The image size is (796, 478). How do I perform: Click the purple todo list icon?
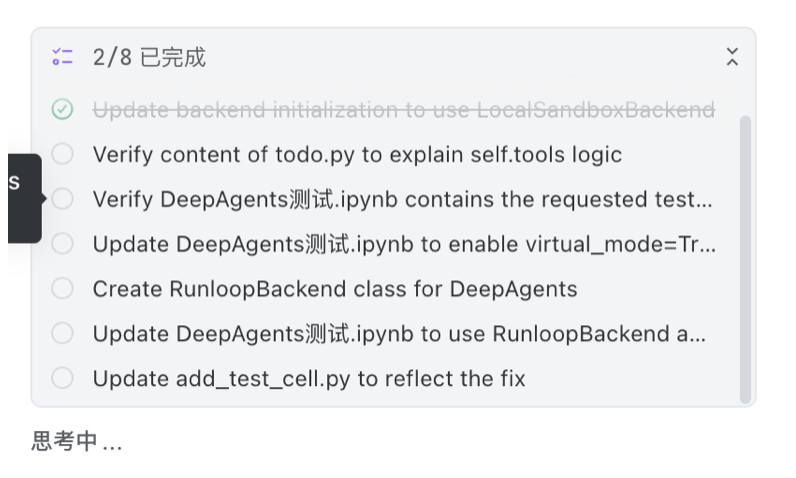click(63, 57)
